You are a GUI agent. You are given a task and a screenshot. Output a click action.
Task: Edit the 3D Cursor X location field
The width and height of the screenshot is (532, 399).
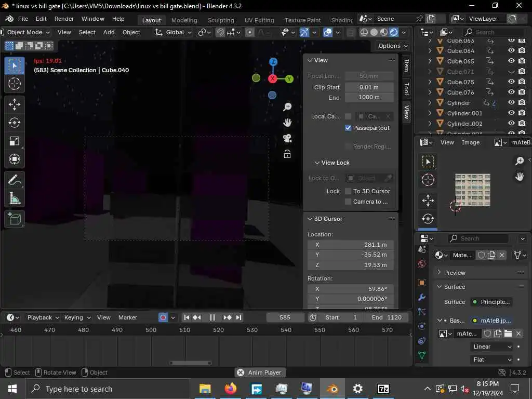[x=351, y=245]
